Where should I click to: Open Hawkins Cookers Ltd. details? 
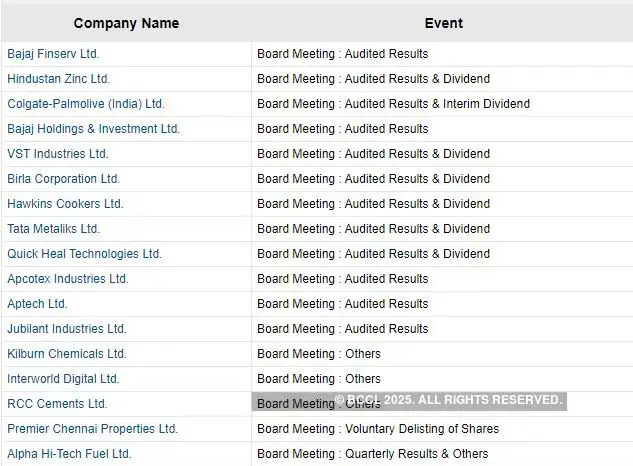[x=65, y=204]
